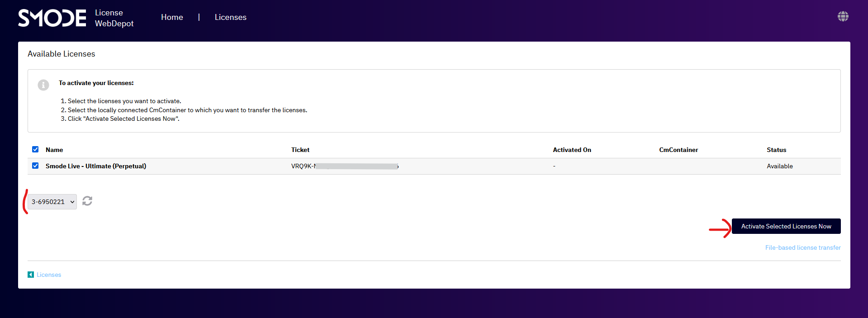Click the Ticket column header

300,150
